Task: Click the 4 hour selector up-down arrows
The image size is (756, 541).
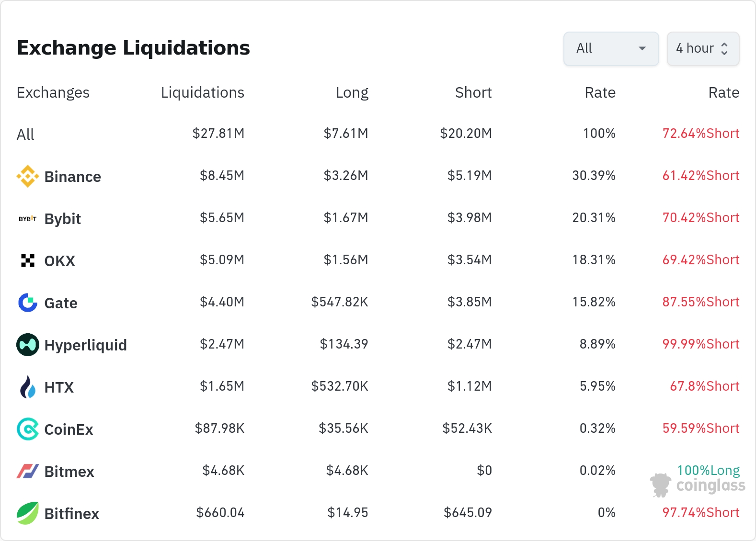Action: pyautogui.click(x=724, y=48)
